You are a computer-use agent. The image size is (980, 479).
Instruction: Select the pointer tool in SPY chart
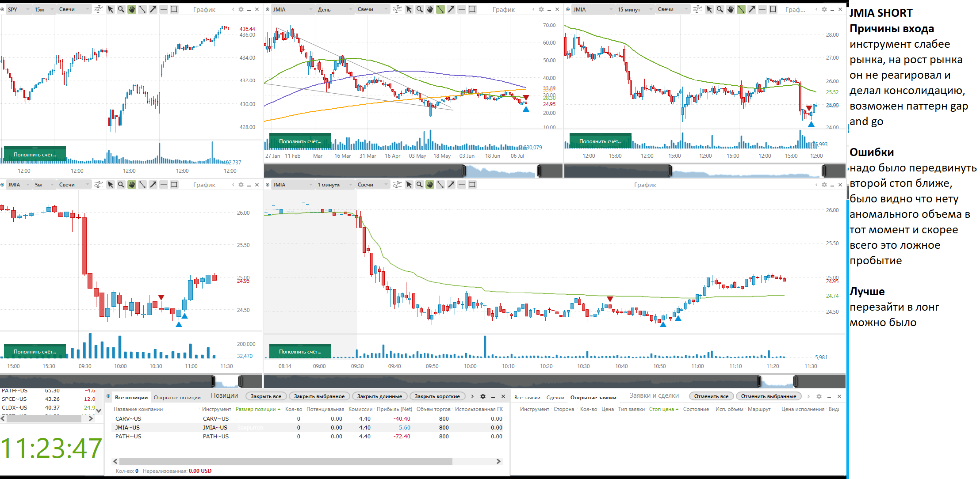111,9
